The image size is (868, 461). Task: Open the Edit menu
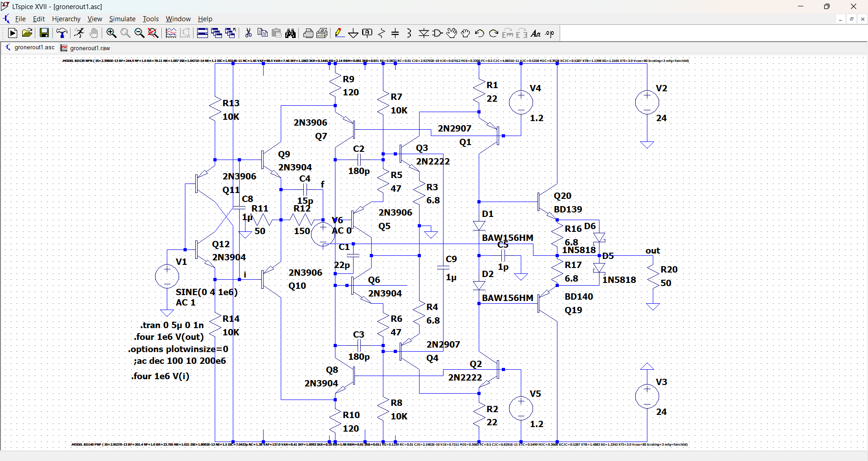point(39,19)
